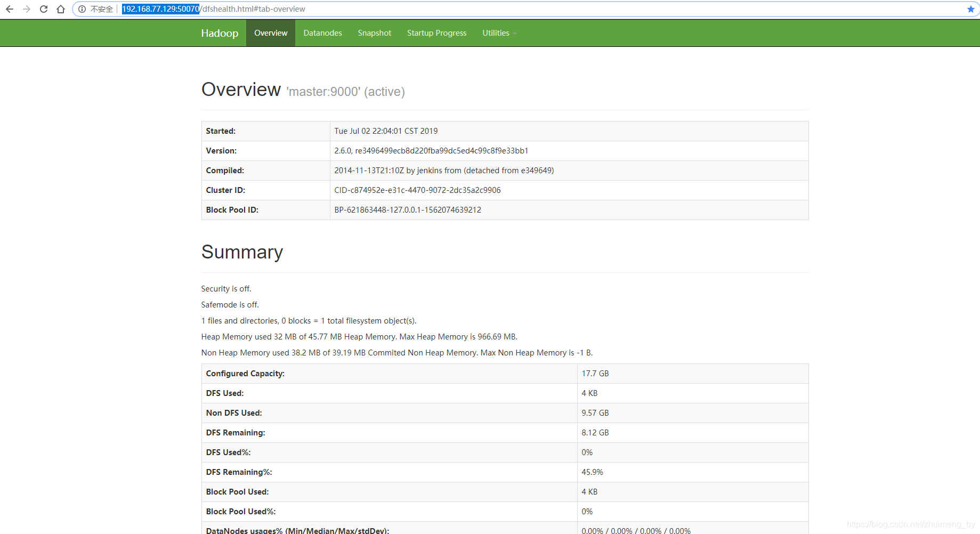The image size is (980, 534).
Task: Go back with the browser back arrow
Action: click(10, 9)
